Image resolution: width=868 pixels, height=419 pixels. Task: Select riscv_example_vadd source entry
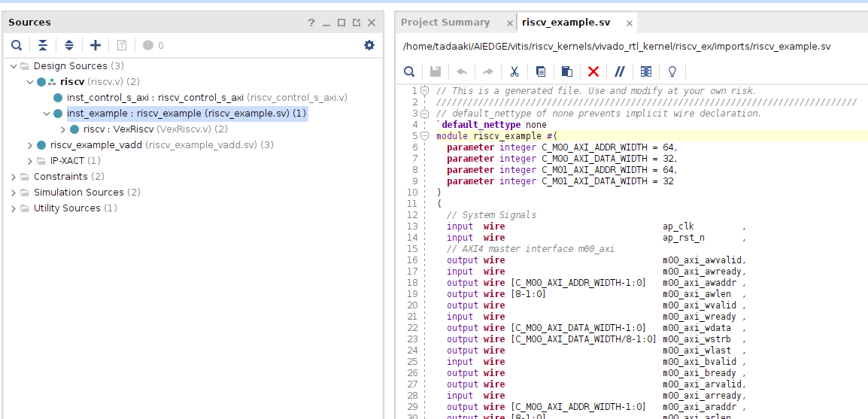coord(162,145)
